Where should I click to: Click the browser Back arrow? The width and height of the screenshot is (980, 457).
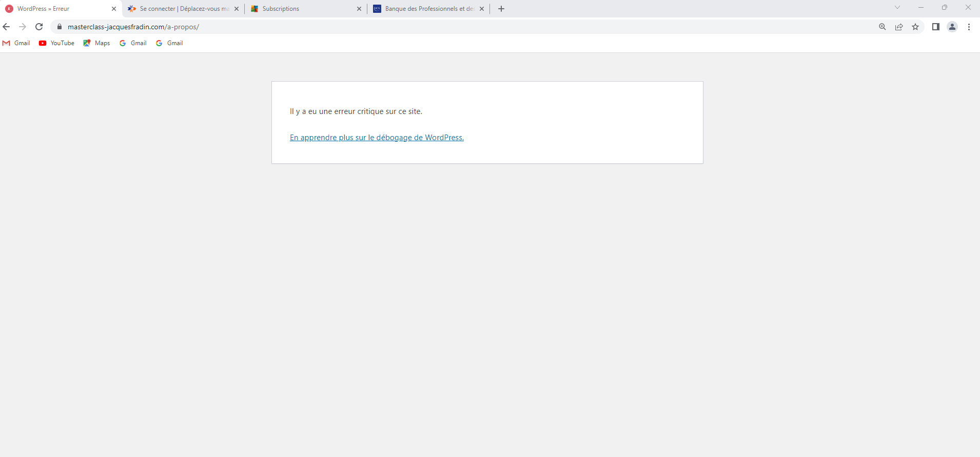(7, 27)
